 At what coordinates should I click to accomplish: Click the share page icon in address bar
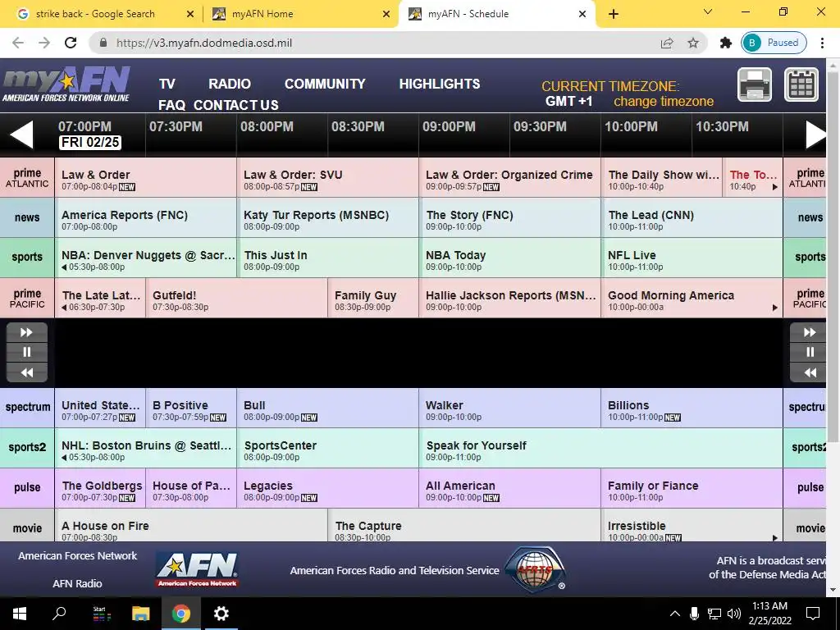pyautogui.click(x=667, y=43)
